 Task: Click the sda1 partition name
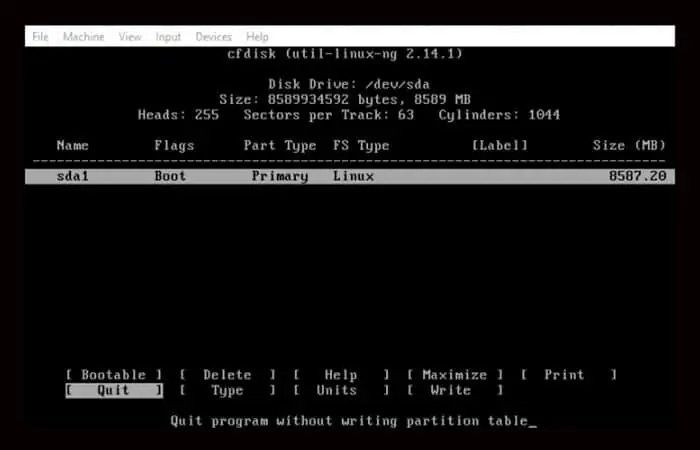73,176
